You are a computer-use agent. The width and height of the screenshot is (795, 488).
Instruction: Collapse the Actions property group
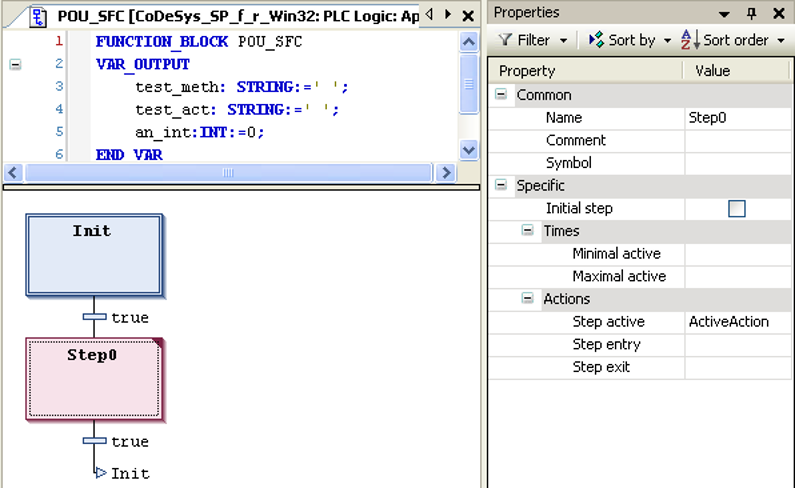click(x=527, y=299)
